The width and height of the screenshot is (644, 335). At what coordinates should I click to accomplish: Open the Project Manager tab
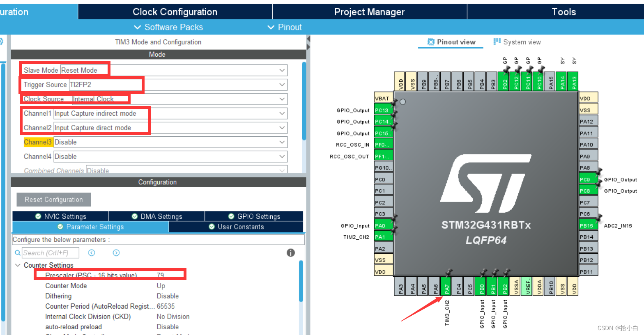tap(369, 12)
